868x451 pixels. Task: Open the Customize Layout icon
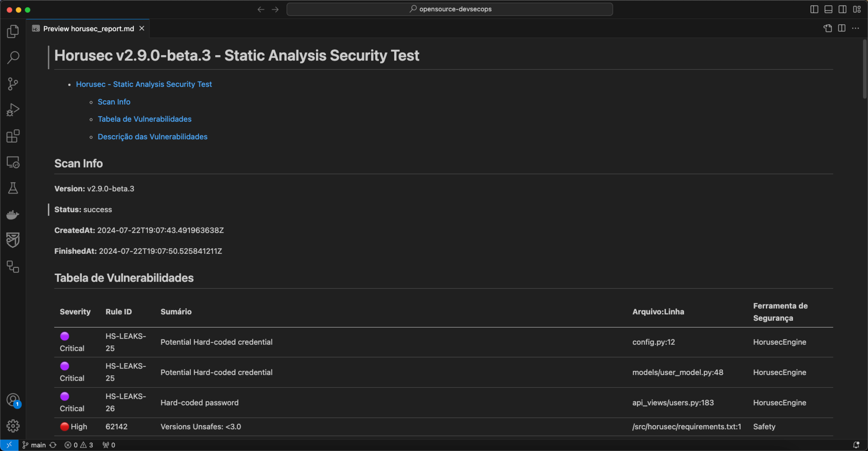[857, 9]
